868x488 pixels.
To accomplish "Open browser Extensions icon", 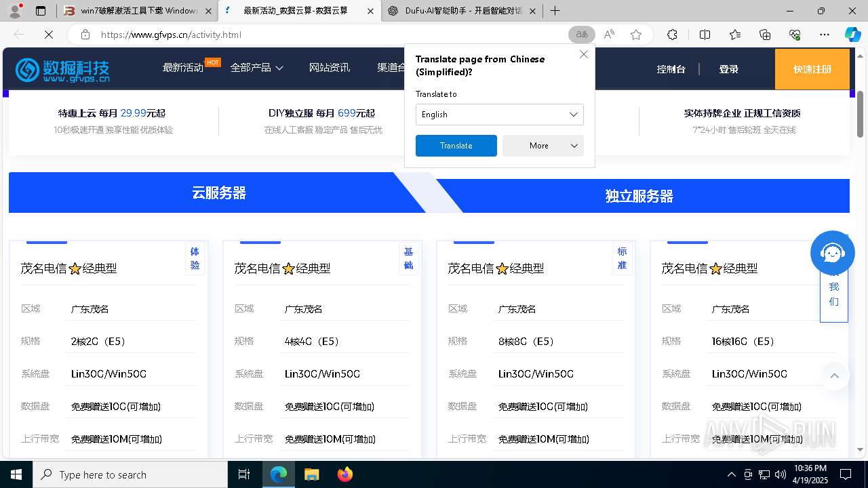I will tap(672, 35).
